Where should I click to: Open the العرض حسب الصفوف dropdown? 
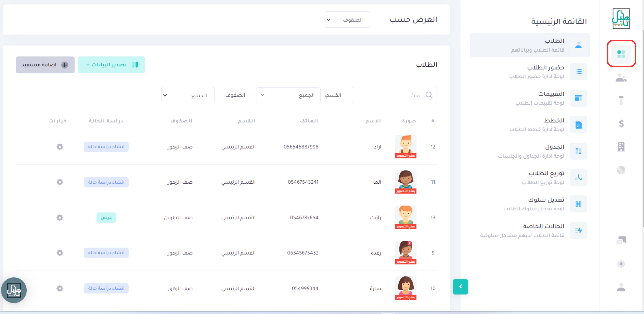347,19
